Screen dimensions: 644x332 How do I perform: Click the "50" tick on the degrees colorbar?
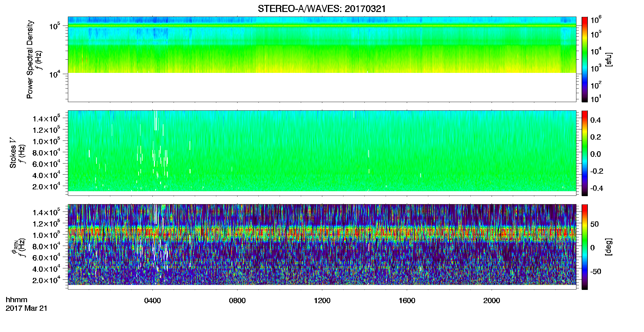click(595, 224)
